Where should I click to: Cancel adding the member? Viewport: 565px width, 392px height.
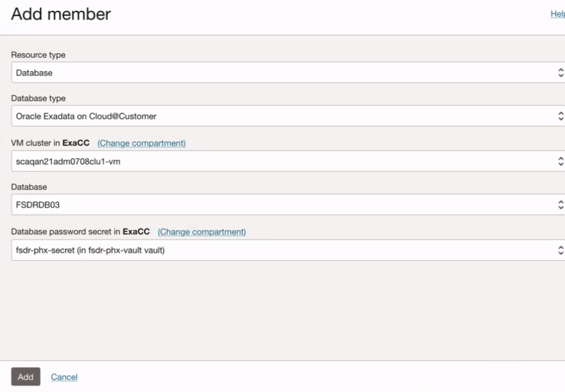coord(64,377)
